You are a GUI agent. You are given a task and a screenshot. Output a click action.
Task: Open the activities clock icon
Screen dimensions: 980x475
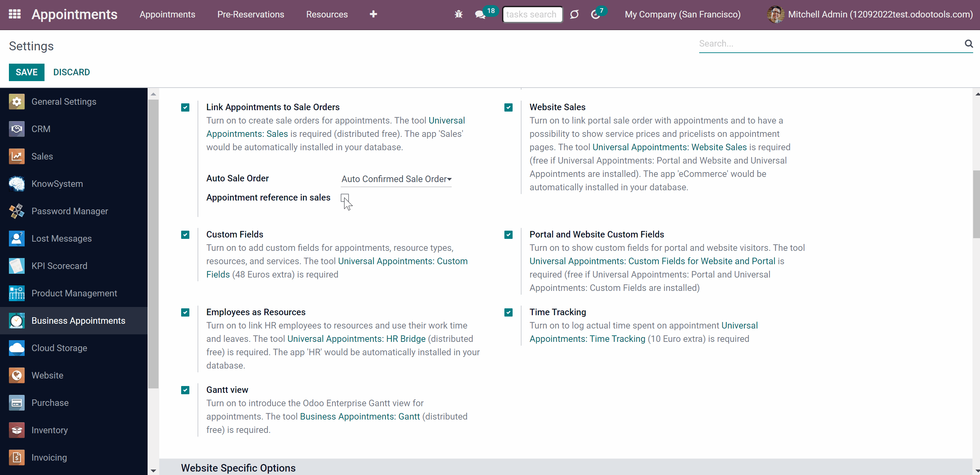tap(595, 14)
